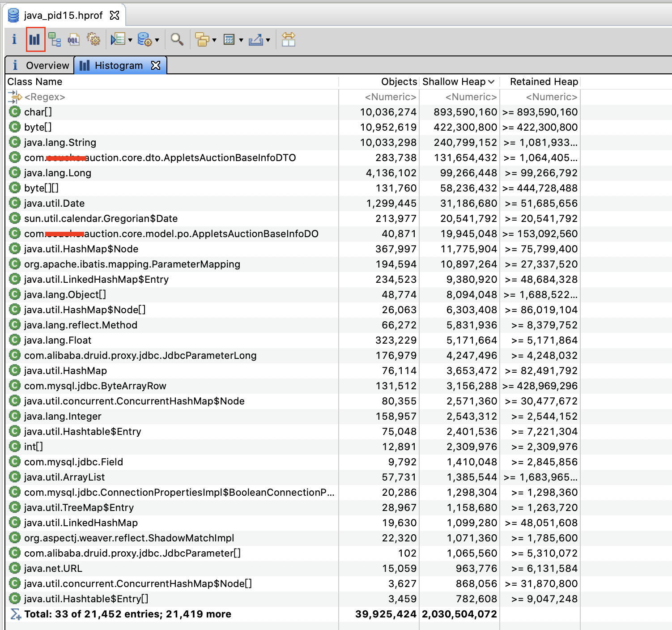Open the Dominator Tree toolbar icon
This screenshot has width=672, height=630.
click(x=55, y=39)
